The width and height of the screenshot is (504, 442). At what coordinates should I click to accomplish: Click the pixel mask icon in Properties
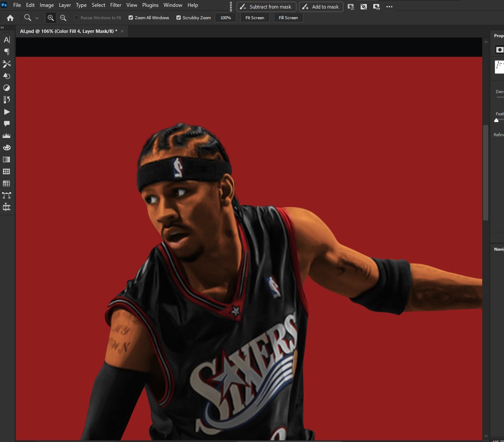pos(499,50)
